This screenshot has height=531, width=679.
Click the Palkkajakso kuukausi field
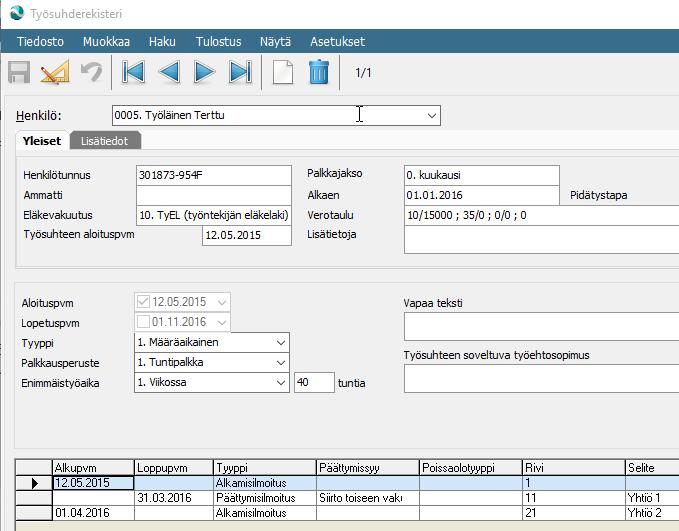(x=482, y=175)
